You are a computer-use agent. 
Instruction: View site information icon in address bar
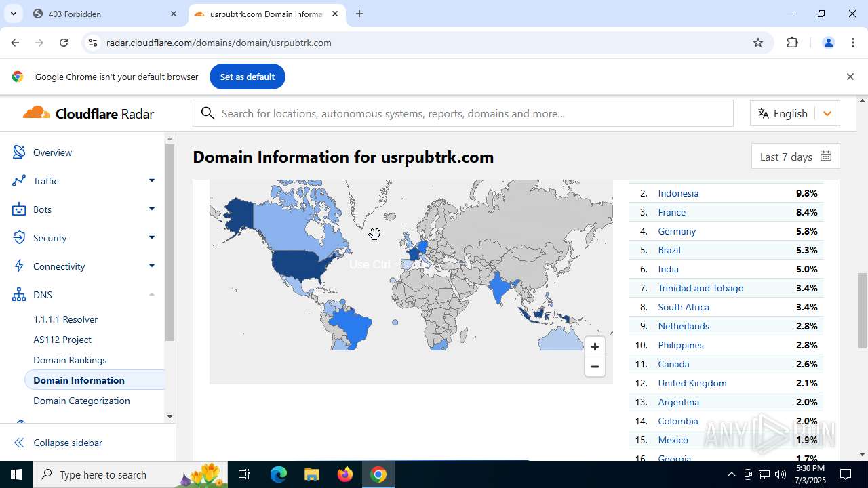click(x=93, y=43)
